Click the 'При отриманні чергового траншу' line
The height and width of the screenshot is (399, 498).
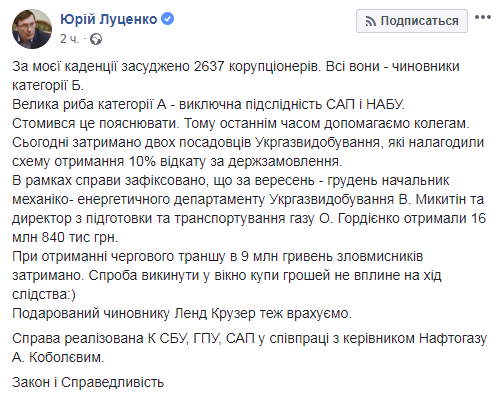click(x=218, y=256)
